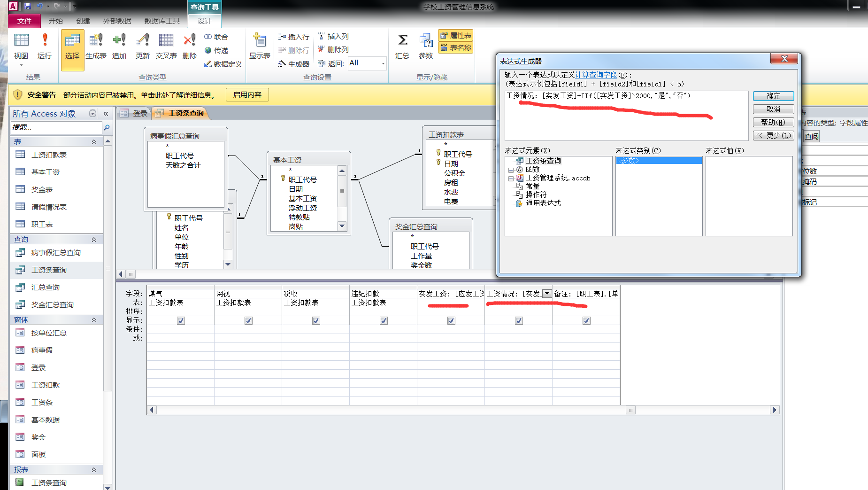Click inside the expression text box

[x=626, y=116]
